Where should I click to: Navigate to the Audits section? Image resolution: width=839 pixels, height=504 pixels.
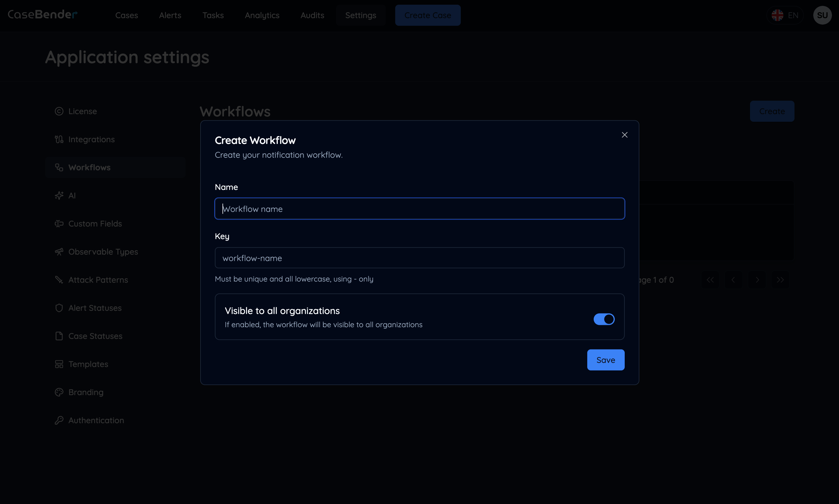click(x=312, y=15)
